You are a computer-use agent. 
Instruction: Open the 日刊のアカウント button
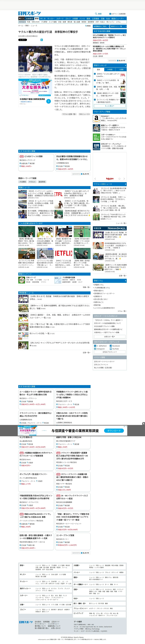110,352
